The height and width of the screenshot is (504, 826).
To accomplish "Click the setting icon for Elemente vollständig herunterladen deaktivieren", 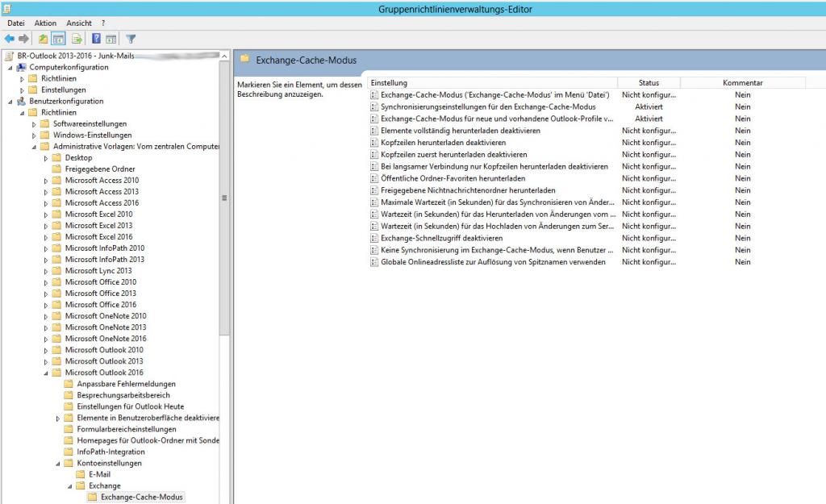I will click(374, 131).
